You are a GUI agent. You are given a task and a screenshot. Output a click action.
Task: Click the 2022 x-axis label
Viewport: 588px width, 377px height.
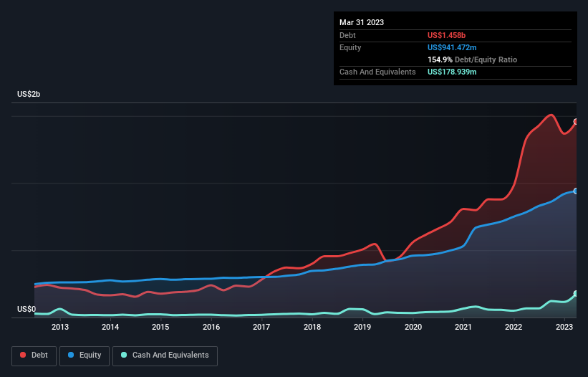pyautogui.click(x=514, y=327)
